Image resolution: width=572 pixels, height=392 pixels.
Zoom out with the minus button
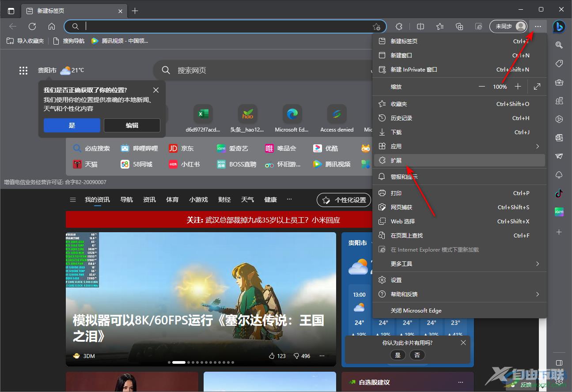point(482,87)
